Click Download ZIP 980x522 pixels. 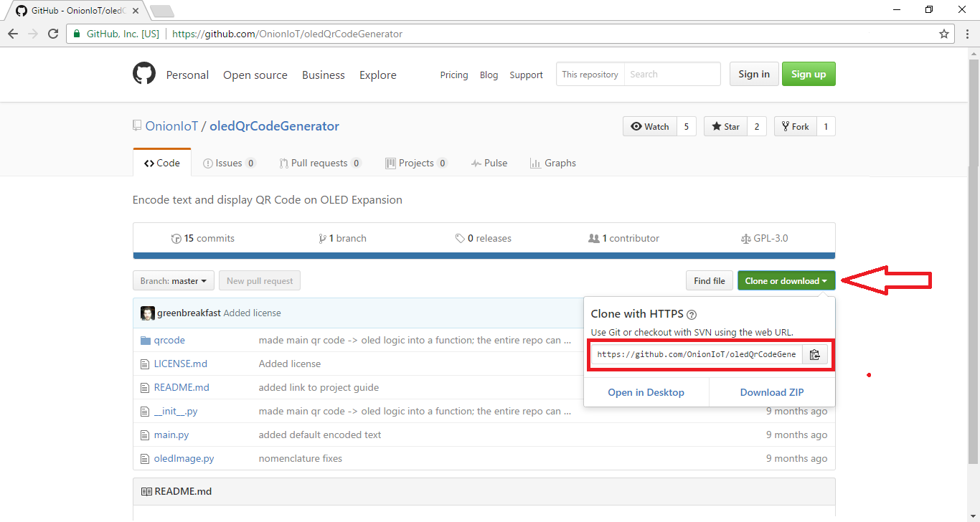772,392
